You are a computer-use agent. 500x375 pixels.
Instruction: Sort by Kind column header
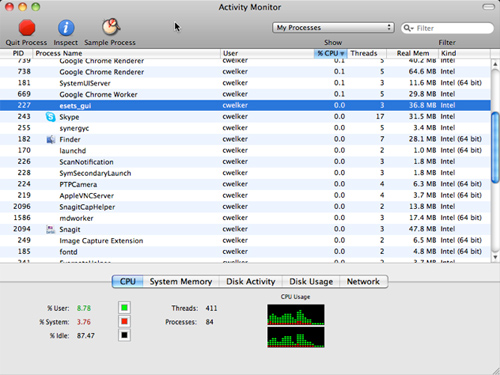[464, 53]
